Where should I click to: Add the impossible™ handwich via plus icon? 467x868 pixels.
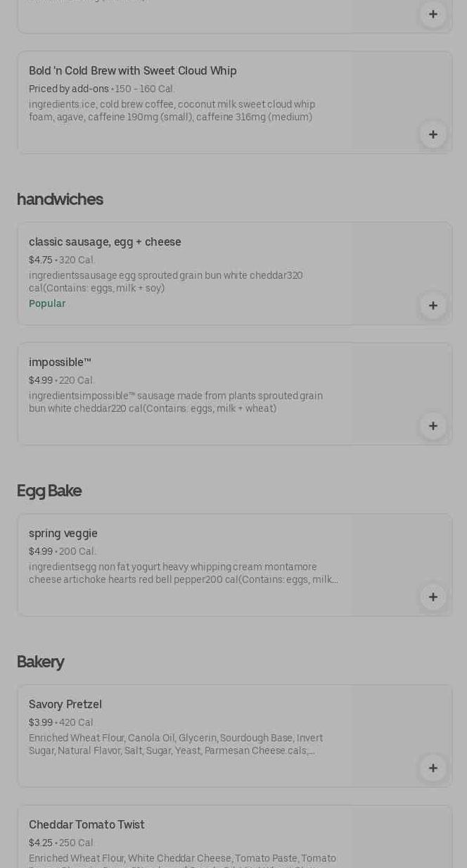coord(433,426)
